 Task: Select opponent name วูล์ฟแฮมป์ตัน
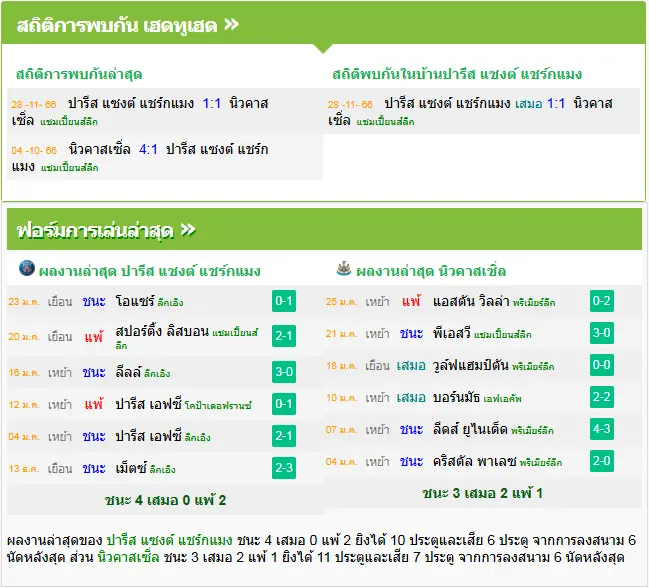click(471, 365)
